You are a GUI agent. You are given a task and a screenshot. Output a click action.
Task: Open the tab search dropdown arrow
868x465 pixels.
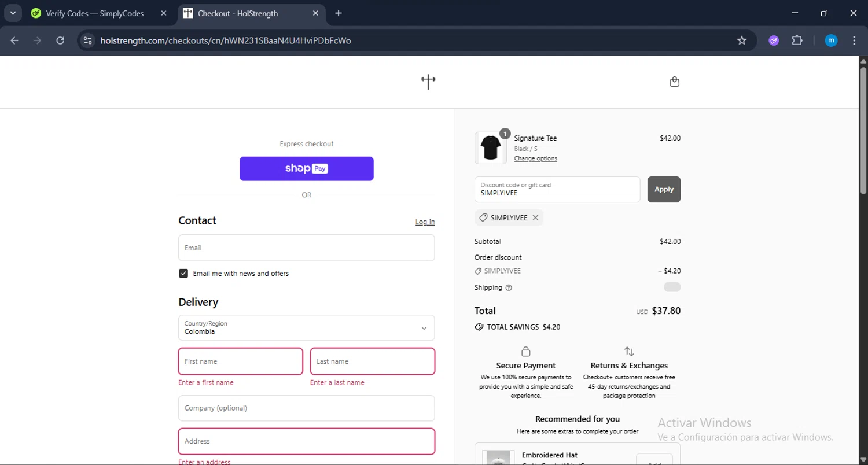point(13,13)
